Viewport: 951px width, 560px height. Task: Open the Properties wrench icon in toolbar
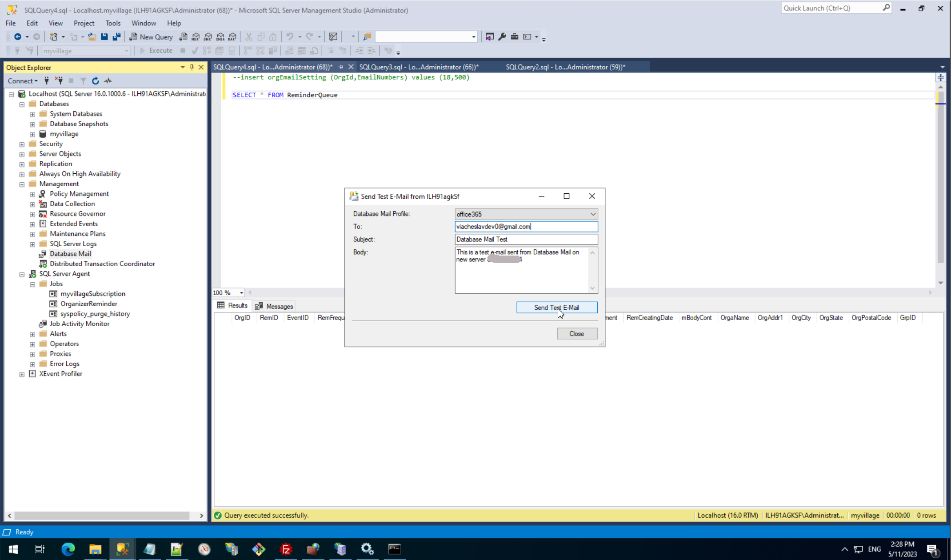point(502,37)
